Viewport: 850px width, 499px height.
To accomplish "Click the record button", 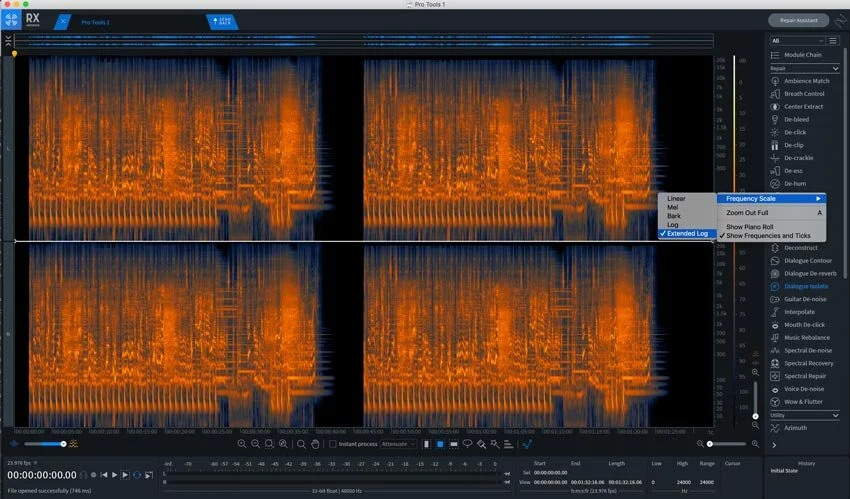I will [x=93, y=475].
